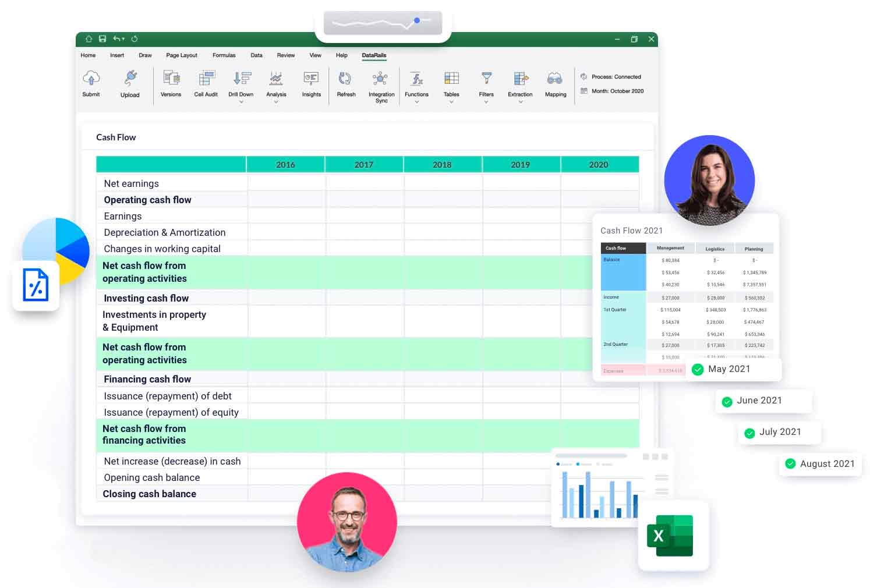Click the green check beside July 2021

pyautogui.click(x=749, y=433)
